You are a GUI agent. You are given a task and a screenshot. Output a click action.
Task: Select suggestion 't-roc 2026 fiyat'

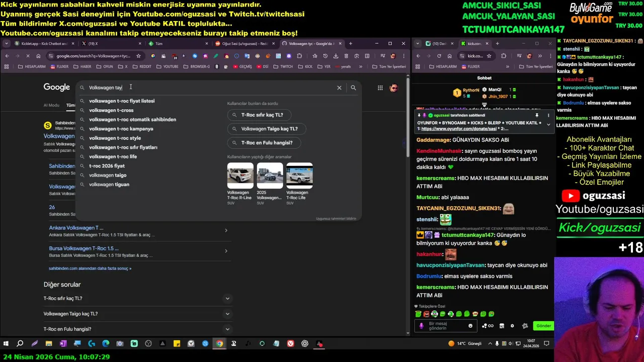coord(107,166)
